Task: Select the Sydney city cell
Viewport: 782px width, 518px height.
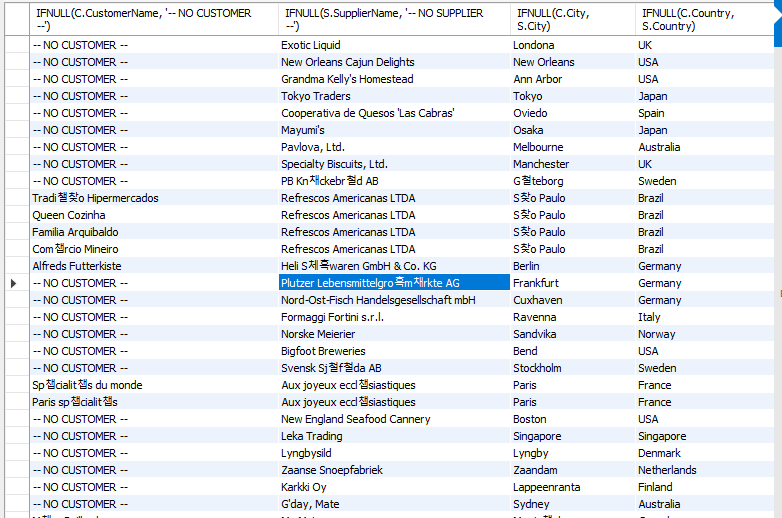Action: tap(573, 504)
